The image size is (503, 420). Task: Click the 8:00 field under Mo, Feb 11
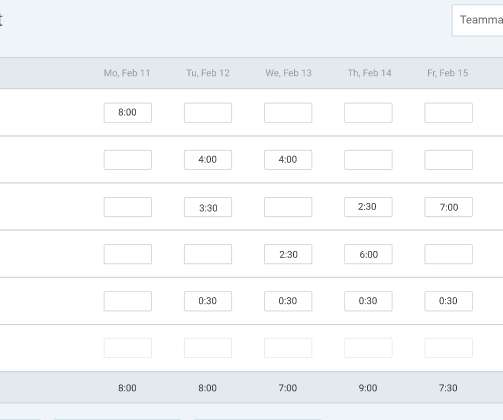pos(128,113)
